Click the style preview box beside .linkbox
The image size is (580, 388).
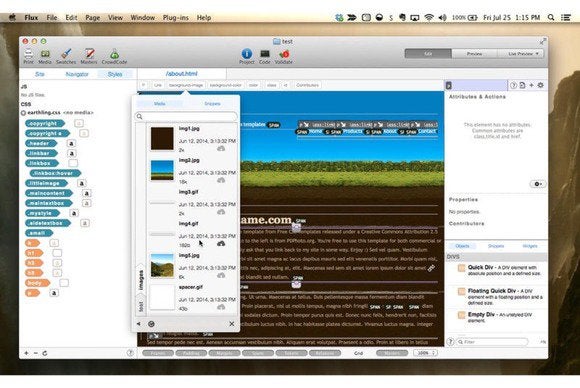tap(73, 163)
